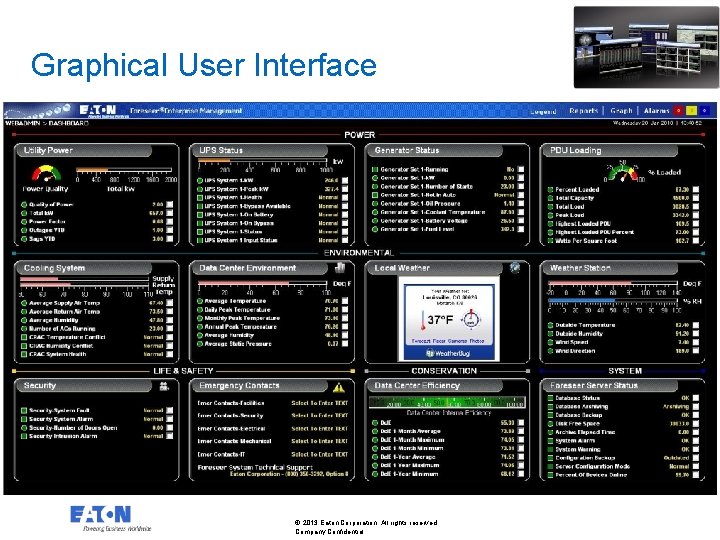
Task: Tick the checkbox for Wind Direction
Action: [x=696, y=350]
